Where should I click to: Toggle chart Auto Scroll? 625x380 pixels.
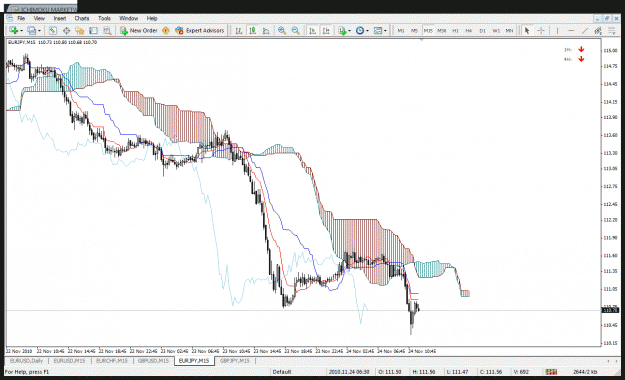[x=312, y=30]
